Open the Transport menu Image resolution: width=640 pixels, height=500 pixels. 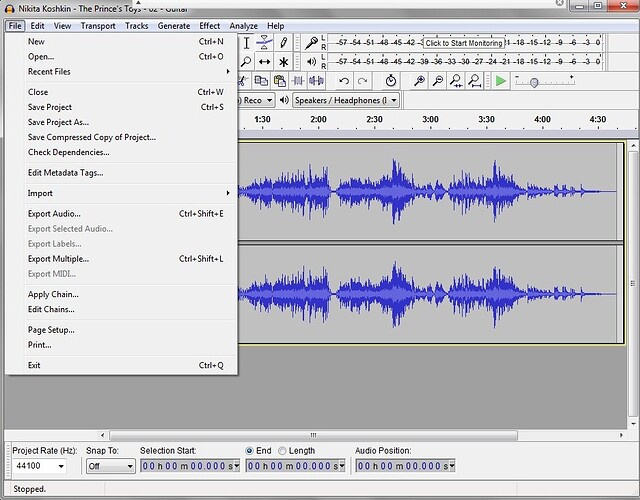click(98, 26)
